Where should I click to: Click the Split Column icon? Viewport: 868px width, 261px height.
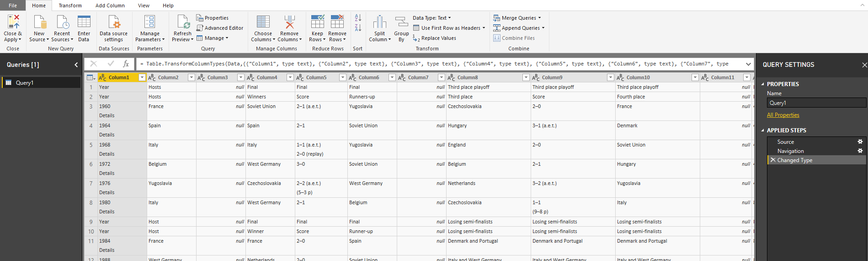(379, 22)
